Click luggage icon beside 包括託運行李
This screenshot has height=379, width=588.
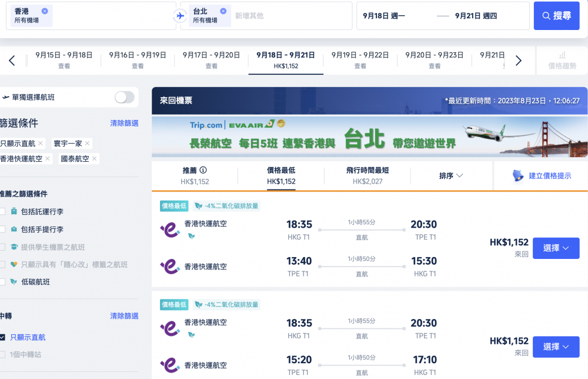[x=14, y=211]
